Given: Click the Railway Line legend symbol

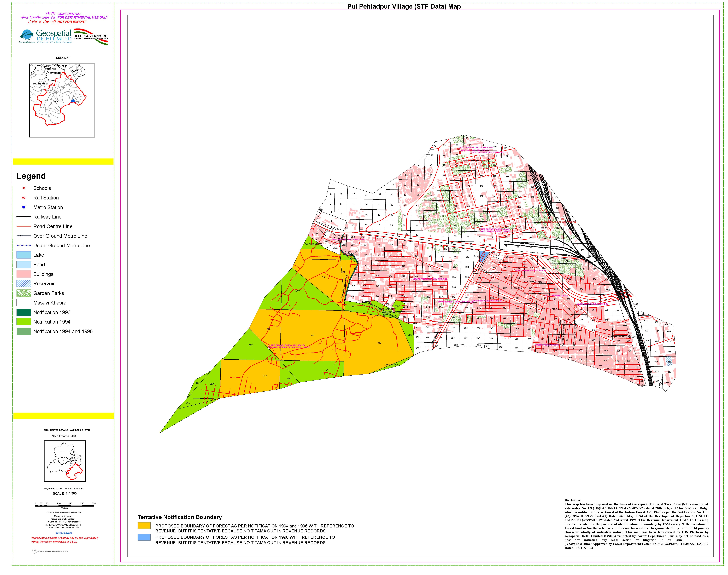Looking at the screenshot, I should pos(24,217).
